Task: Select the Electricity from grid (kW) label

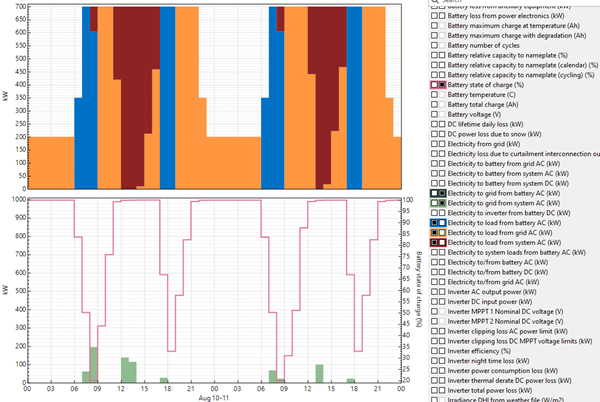Action: [490, 143]
